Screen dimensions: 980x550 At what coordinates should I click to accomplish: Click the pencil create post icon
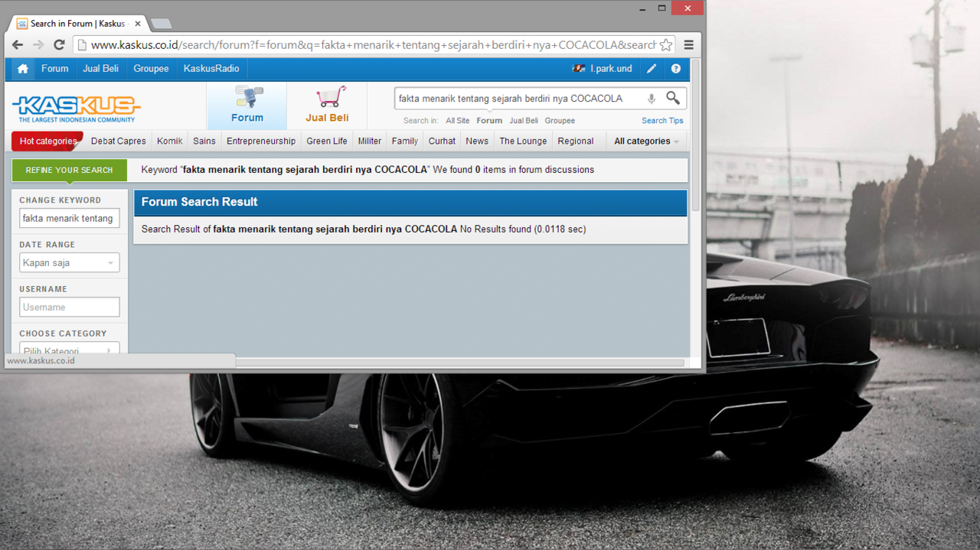tap(652, 69)
